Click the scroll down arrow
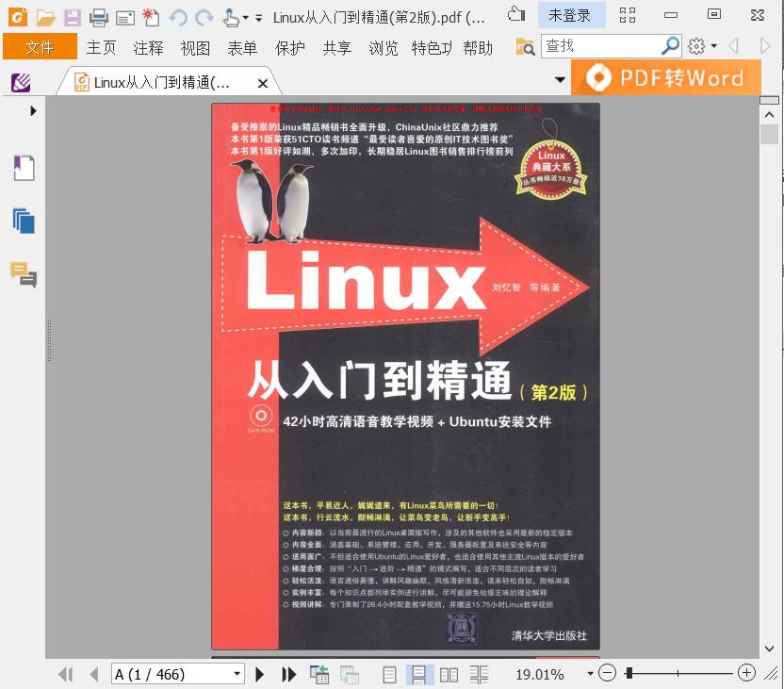 pyautogui.click(x=770, y=648)
